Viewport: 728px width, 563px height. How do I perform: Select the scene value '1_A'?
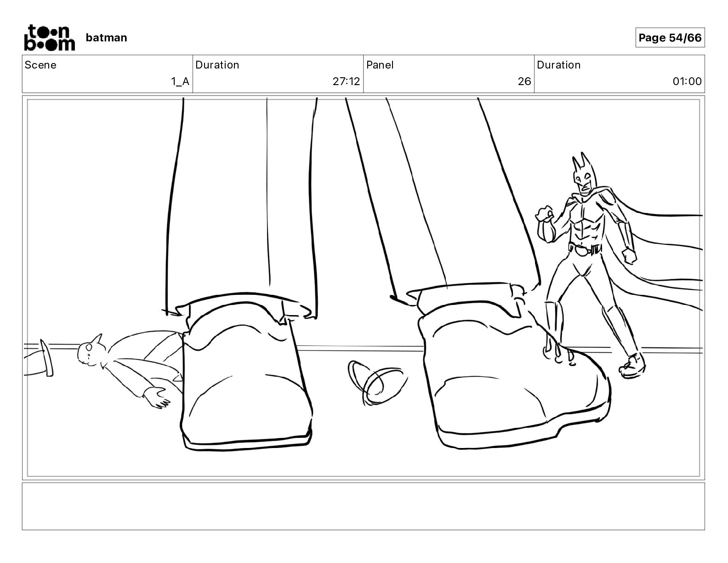(180, 81)
